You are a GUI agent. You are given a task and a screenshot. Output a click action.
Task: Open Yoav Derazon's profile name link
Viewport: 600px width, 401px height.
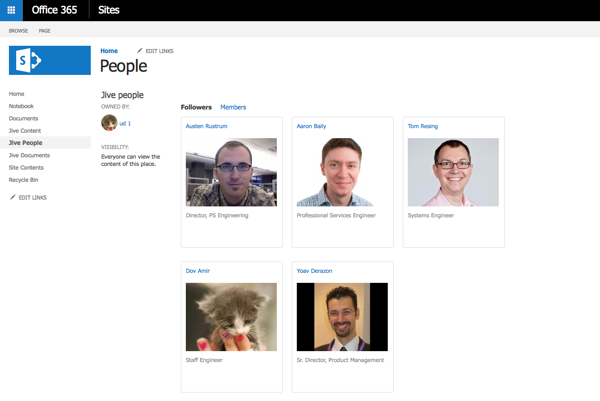click(314, 271)
